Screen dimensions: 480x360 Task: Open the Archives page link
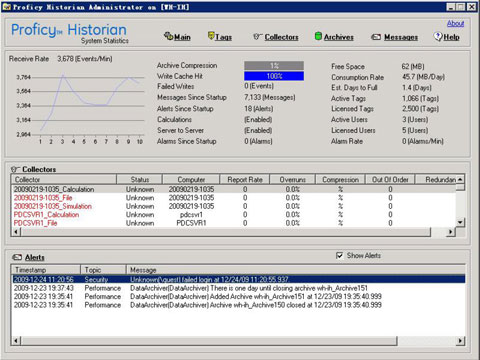(x=339, y=37)
